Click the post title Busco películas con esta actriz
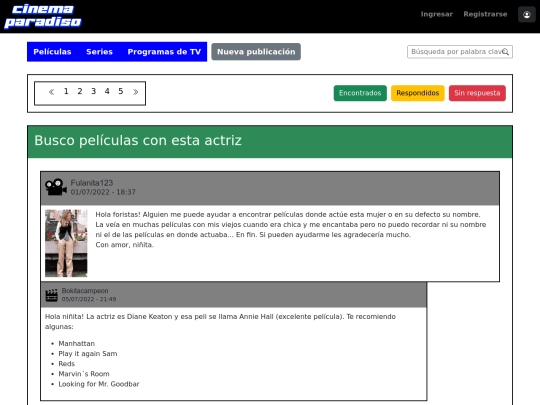The width and height of the screenshot is (540, 405). [138, 141]
